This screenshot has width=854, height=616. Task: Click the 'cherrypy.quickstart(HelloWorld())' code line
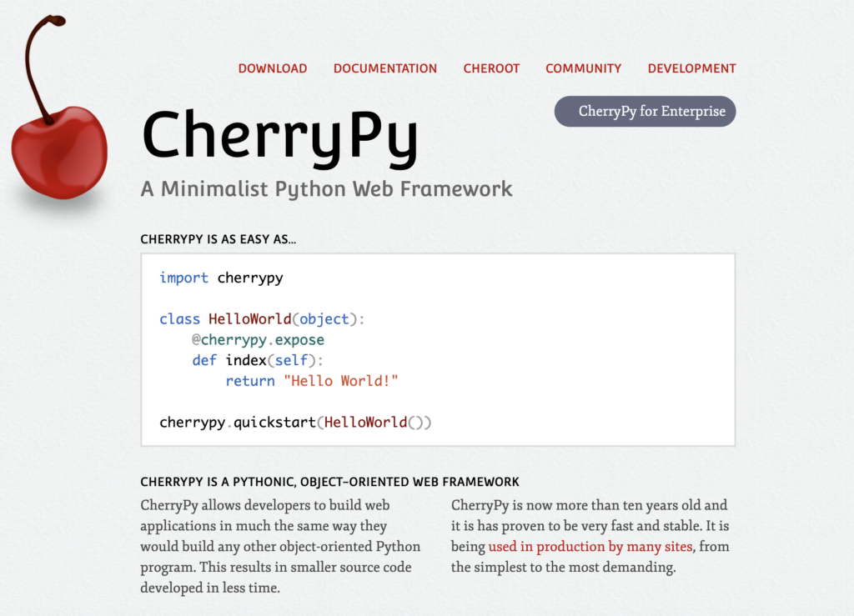[295, 423]
